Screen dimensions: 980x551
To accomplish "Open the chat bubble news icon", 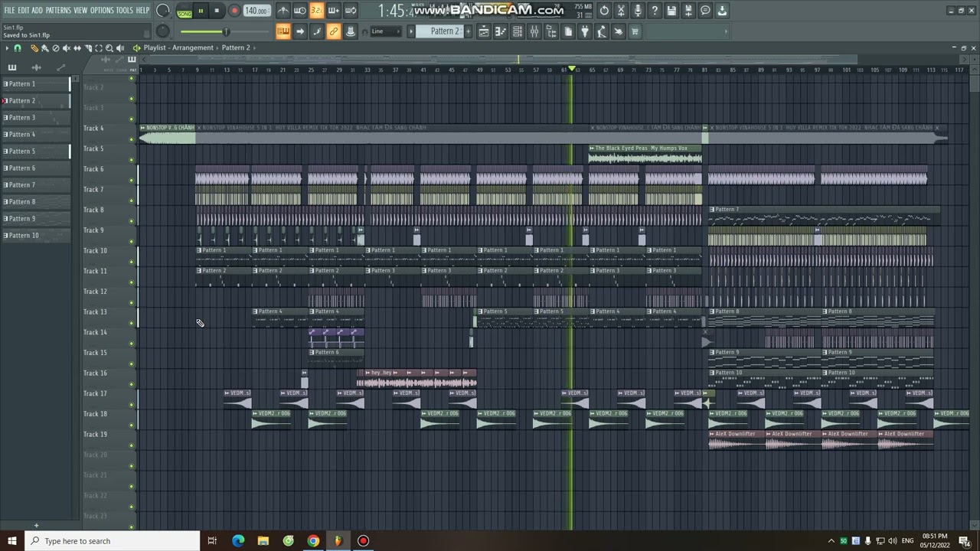I will coord(705,11).
